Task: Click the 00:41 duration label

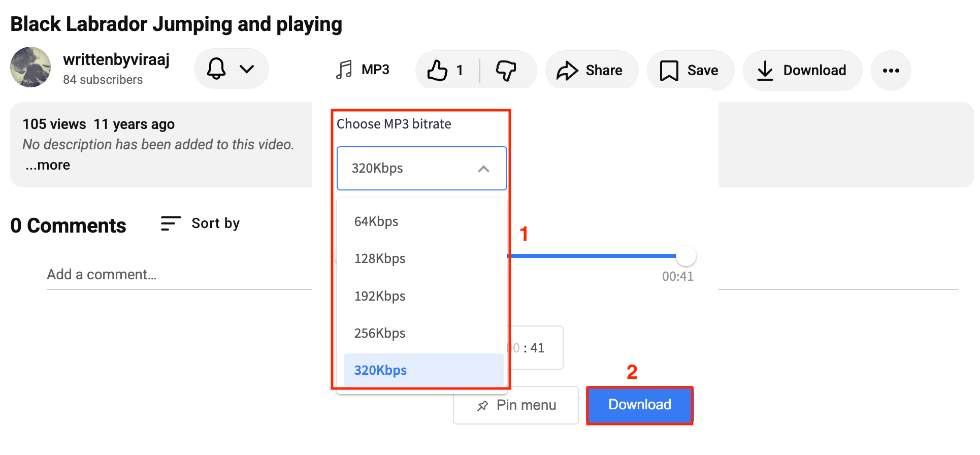Action: pyautogui.click(x=677, y=277)
